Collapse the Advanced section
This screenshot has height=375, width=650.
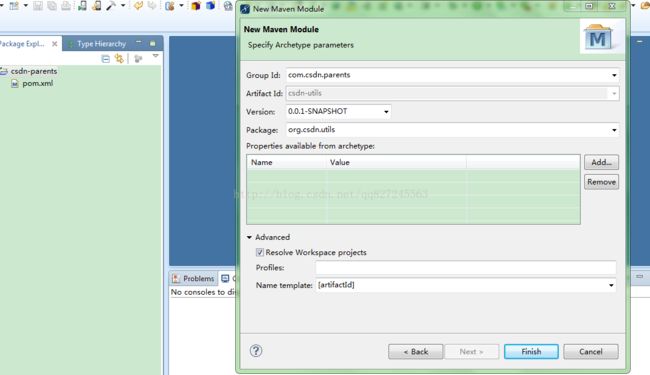(x=249, y=237)
